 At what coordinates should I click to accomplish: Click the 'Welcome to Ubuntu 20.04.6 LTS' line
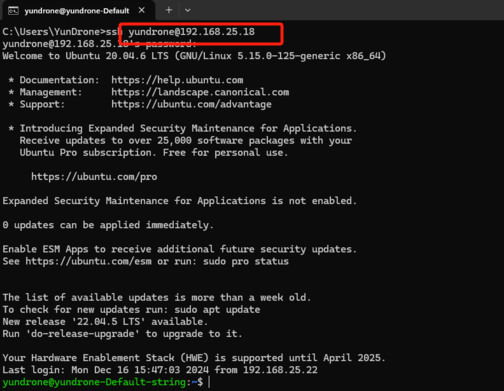pos(194,56)
